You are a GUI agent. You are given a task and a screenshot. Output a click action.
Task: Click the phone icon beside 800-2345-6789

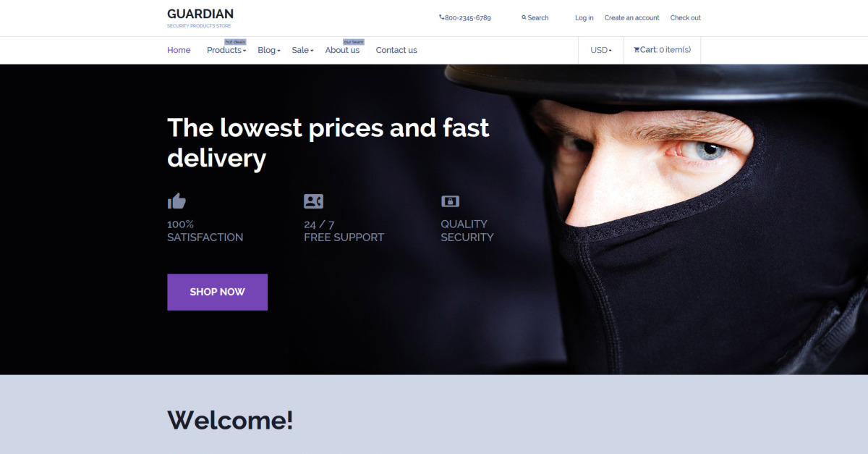pos(441,17)
